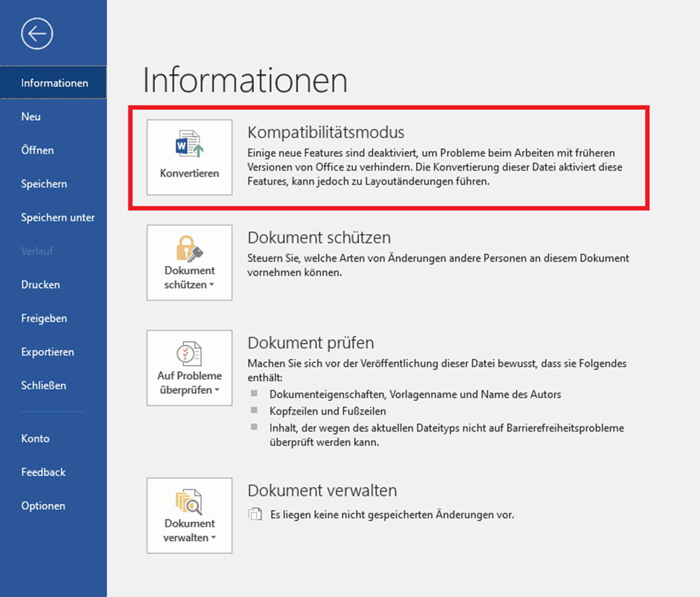Viewport: 700px width, 597px height.
Task: Open Konto settings
Action: point(35,438)
